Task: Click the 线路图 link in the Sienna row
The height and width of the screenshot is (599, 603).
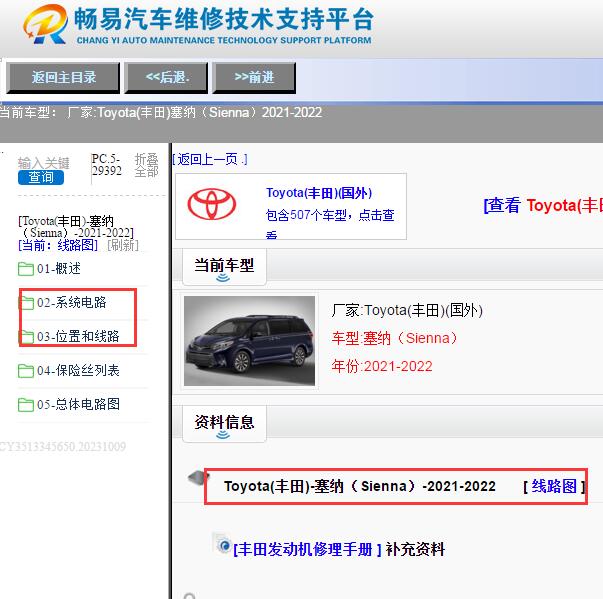Action: click(x=554, y=486)
